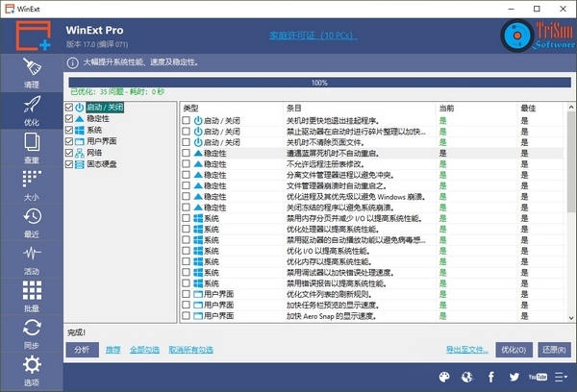The width and height of the screenshot is (577, 392).
Task: Toggle the 启动 / 关闭 category checkbox
Action: (x=69, y=108)
